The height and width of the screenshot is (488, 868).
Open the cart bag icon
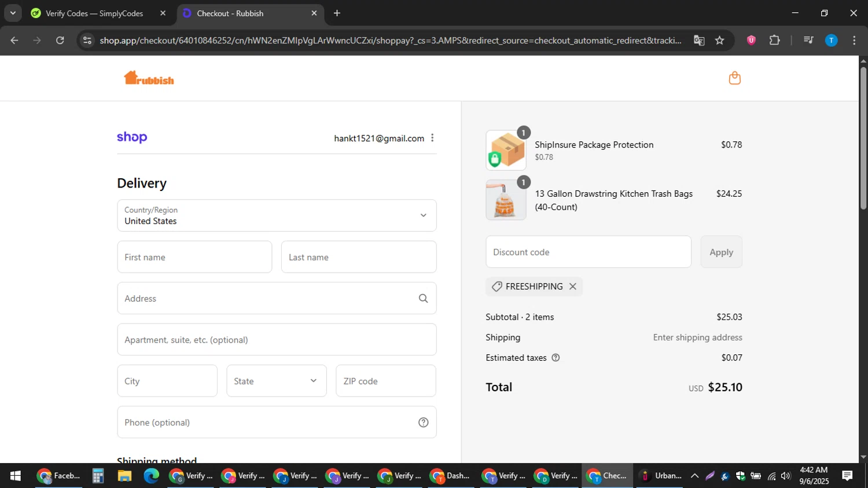pos(734,78)
